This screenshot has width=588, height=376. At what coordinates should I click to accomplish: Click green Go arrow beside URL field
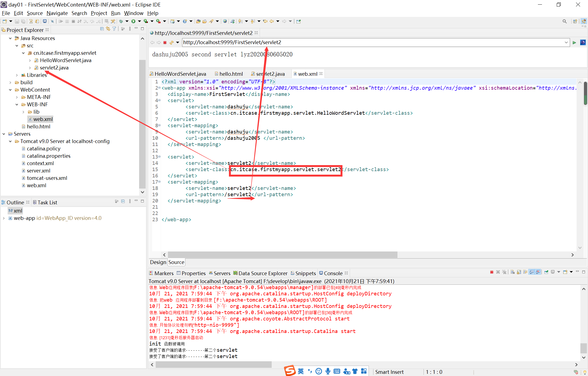pyautogui.click(x=574, y=43)
